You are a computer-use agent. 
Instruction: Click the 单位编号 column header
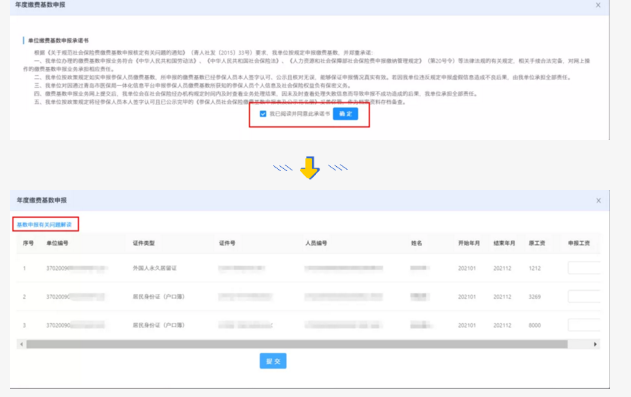[57, 243]
